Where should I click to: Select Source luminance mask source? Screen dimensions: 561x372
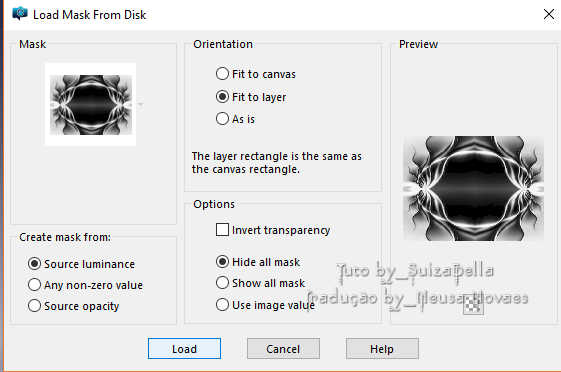coord(34,264)
